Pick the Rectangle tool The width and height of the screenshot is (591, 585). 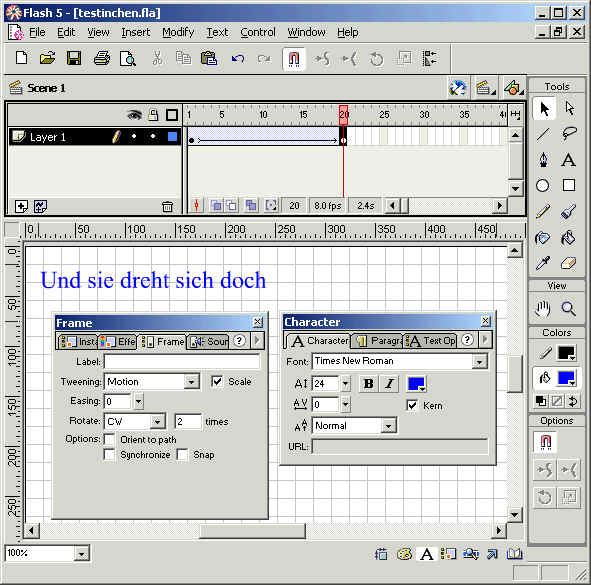pos(569,185)
